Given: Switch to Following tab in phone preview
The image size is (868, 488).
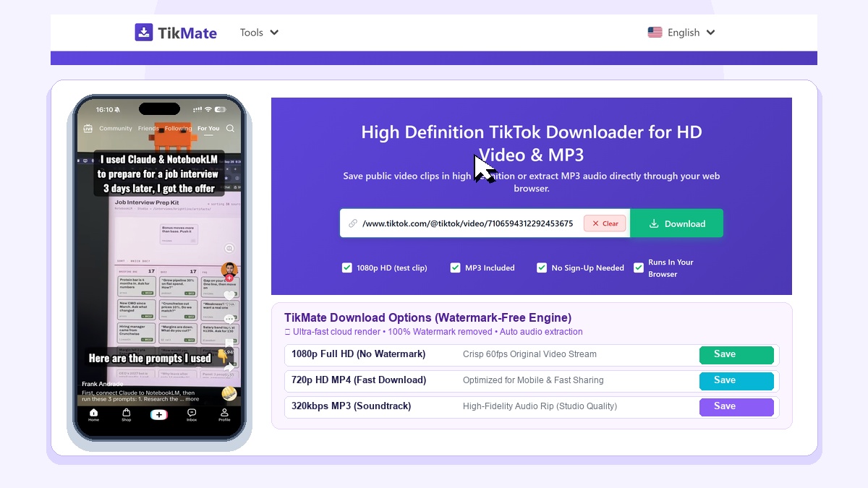Looking at the screenshot, I should point(178,129).
